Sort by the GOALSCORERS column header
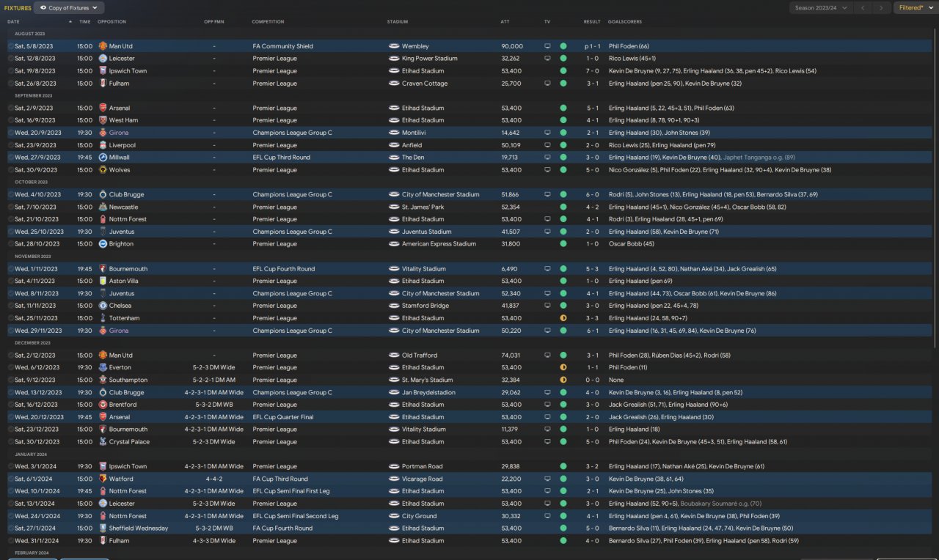The image size is (939, 560). pyautogui.click(x=624, y=22)
